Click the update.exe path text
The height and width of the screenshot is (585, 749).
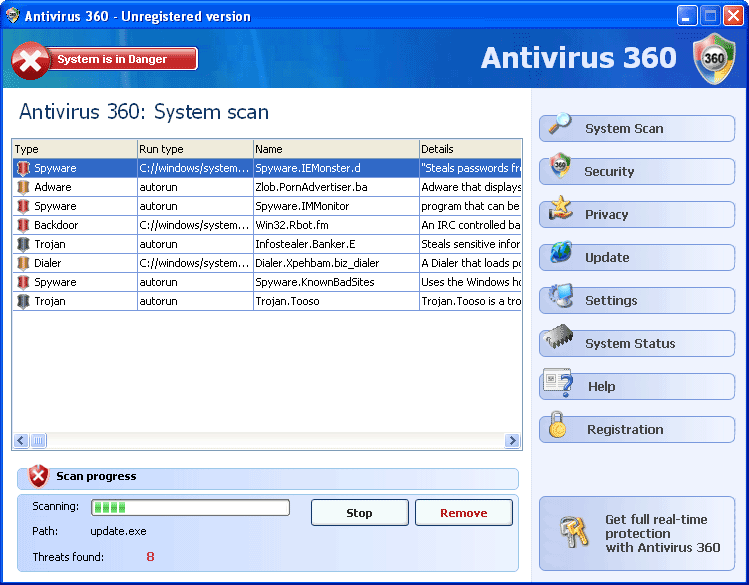118,531
